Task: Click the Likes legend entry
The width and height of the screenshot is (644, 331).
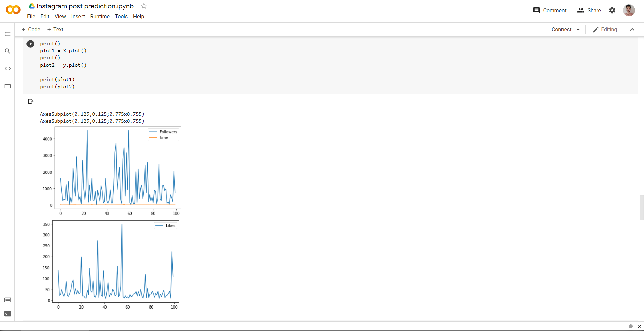Action: [x=166, y=226]
